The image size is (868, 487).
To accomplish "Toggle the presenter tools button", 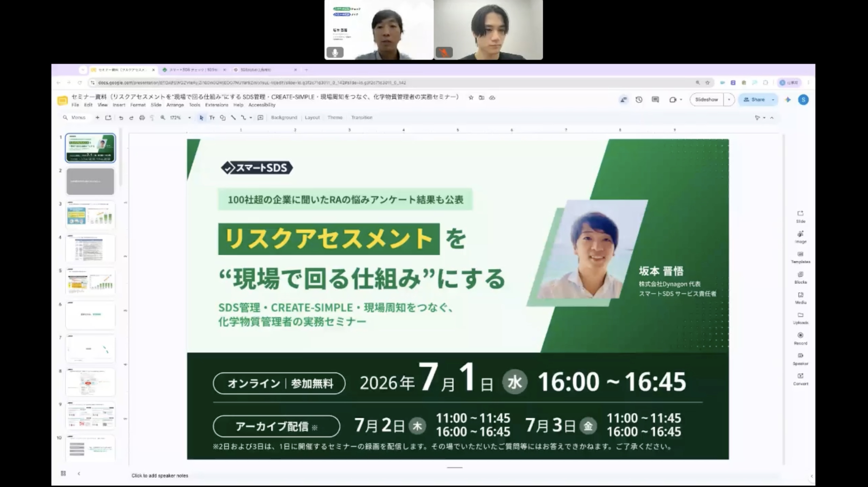I will click(x=624, y=99).
